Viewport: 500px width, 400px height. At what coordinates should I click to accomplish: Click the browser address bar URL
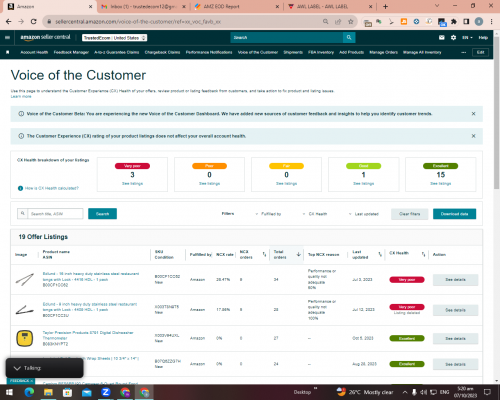pyautogui.click(x=138, y=22)
